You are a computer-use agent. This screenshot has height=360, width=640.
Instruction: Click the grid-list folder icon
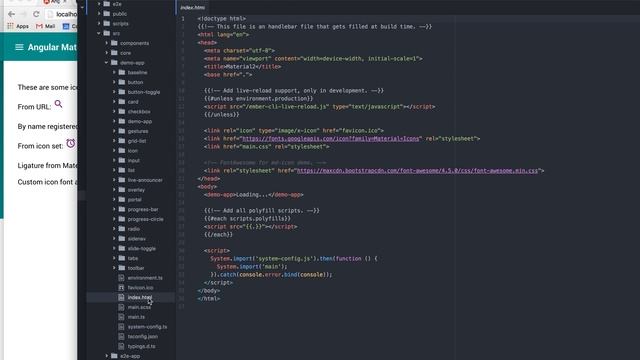click(x=122, y=141)
